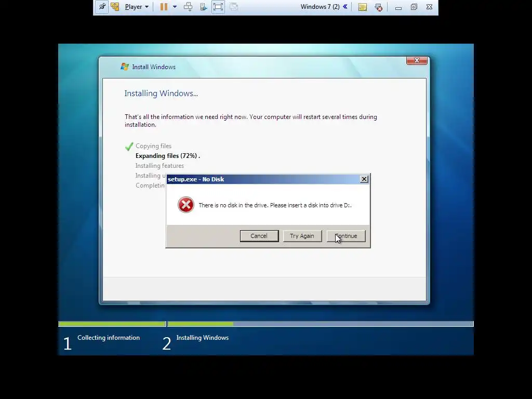
Task: Click the 'Collecting information' stage label
Action: (109, 338)
